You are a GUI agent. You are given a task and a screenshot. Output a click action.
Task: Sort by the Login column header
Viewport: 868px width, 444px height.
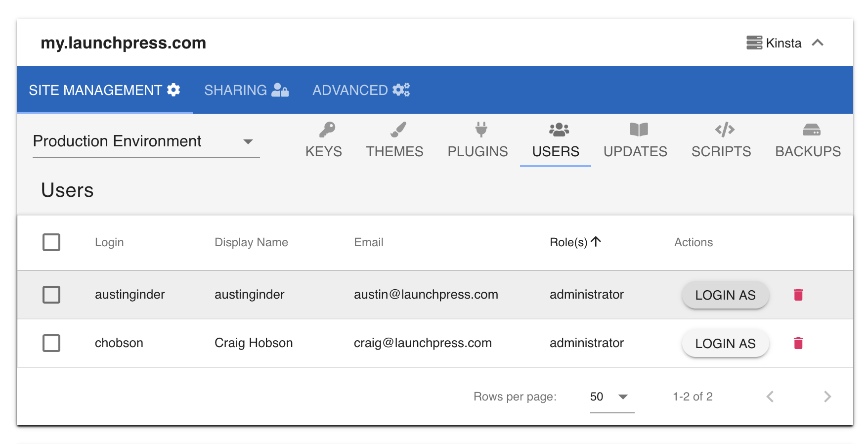click(x=109, y=242)
